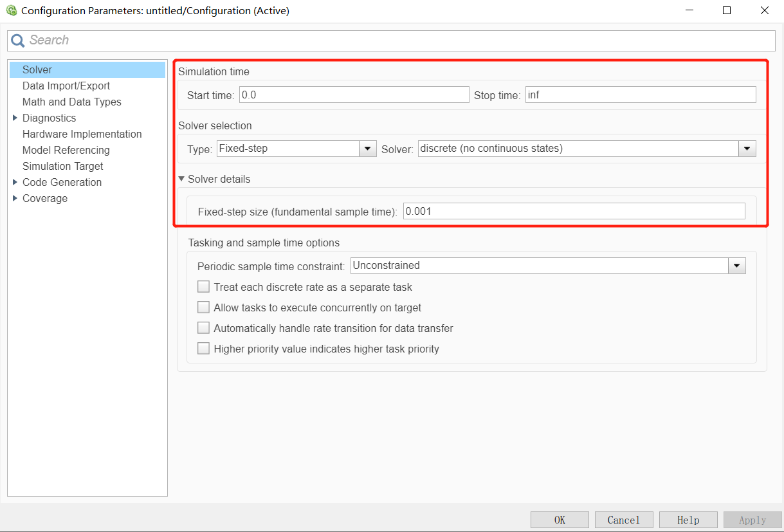This screenshot has height=532, width=784.
Task: Close the Configuration Parameters window
Action: (x=764, y=10)
